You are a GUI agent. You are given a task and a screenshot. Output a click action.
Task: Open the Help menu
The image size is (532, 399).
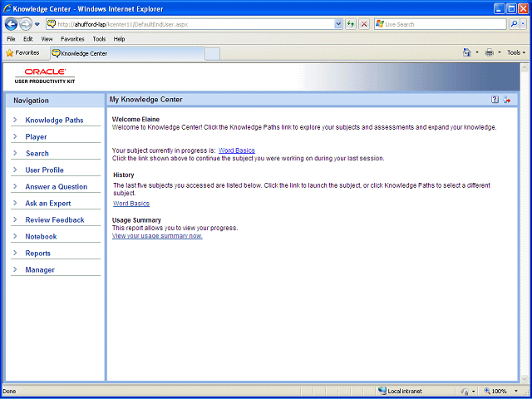(x=119, y=39)
